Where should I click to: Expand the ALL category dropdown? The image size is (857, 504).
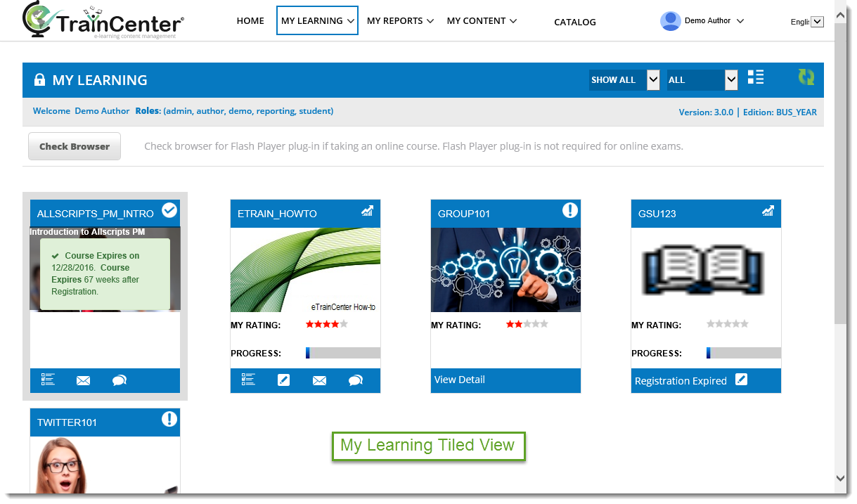702,80
